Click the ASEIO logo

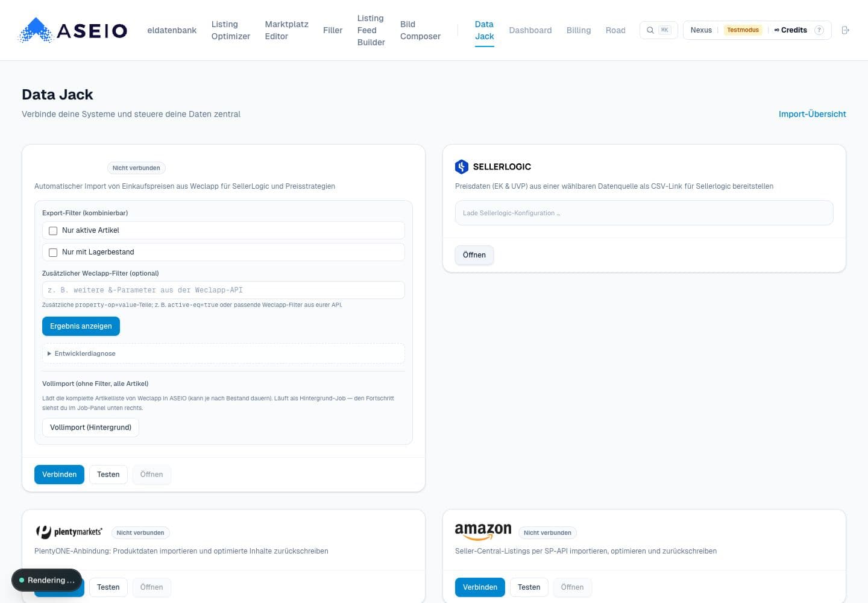click(x=73, y=30)
